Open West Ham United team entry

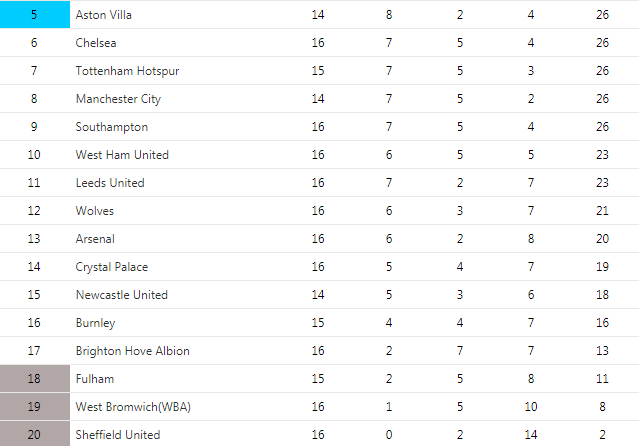122,155
